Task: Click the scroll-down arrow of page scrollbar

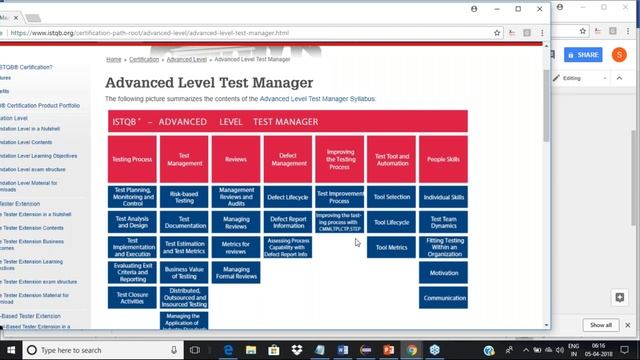Action: pyautogui.click(x=547, y=325)
